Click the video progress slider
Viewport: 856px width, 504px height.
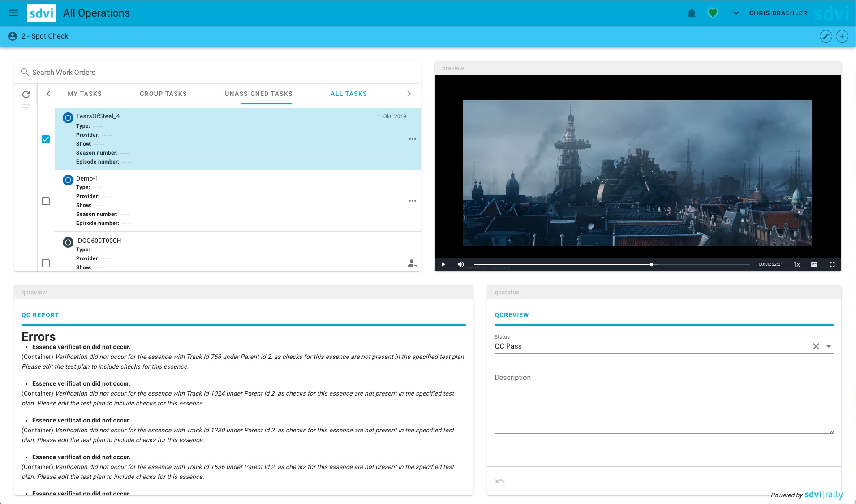point(611,264)
